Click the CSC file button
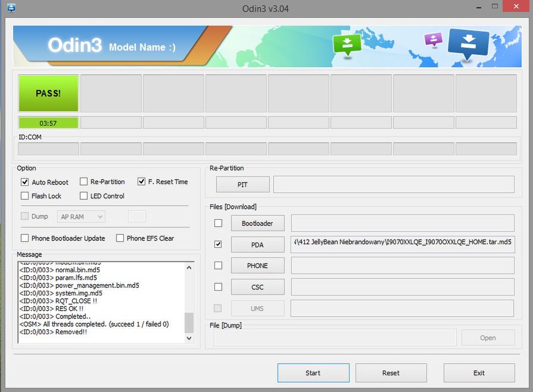Screen dimensions: 533x392 pyautogui.click(x=258, y=287)
